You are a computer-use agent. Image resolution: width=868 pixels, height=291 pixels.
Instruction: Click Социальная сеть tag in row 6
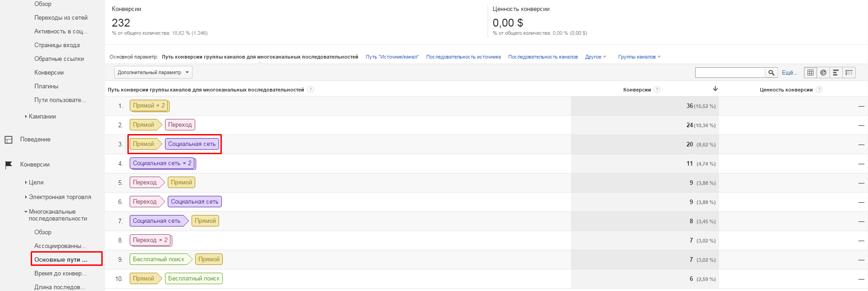coord(195,202)
